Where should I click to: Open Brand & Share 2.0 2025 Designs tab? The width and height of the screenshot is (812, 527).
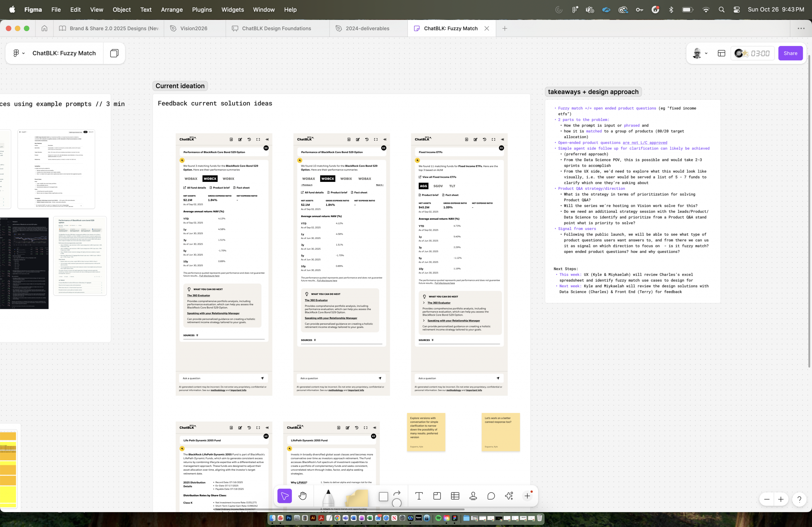108,28
